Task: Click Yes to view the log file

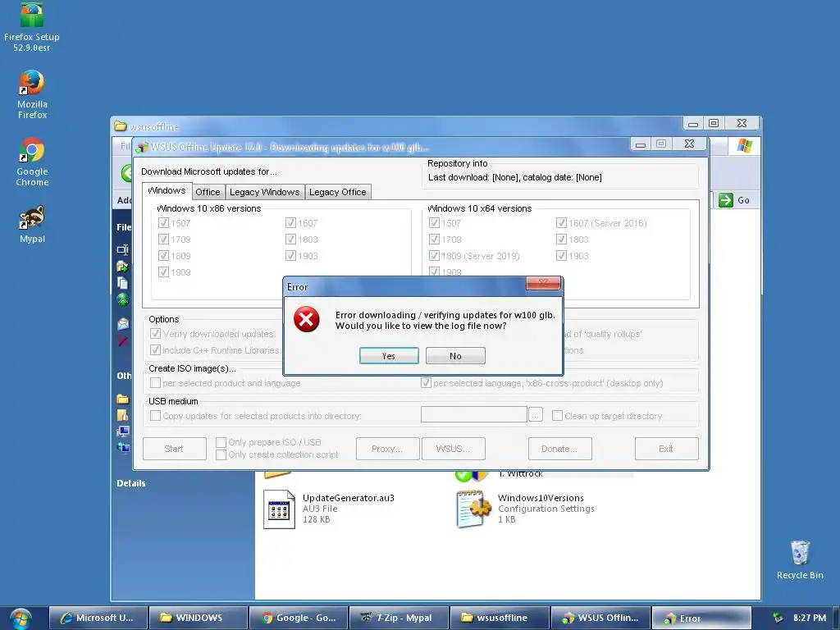Action: tap(389, 356)
